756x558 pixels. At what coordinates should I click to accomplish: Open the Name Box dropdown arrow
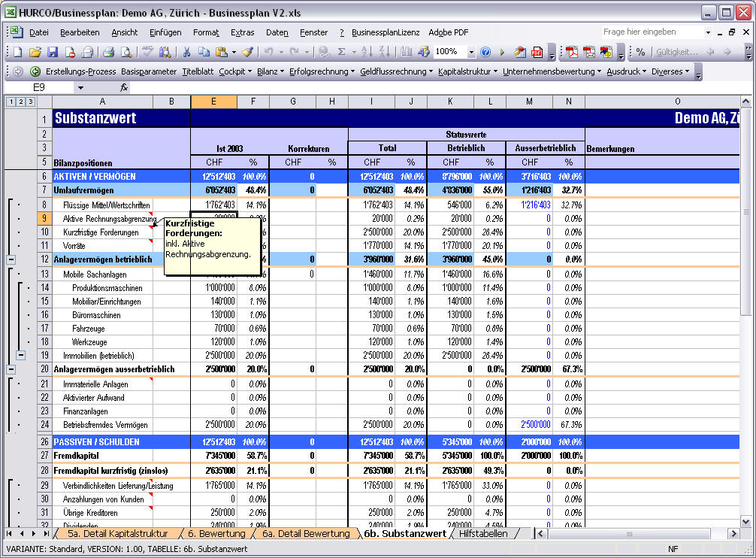[x=80, y=87]
